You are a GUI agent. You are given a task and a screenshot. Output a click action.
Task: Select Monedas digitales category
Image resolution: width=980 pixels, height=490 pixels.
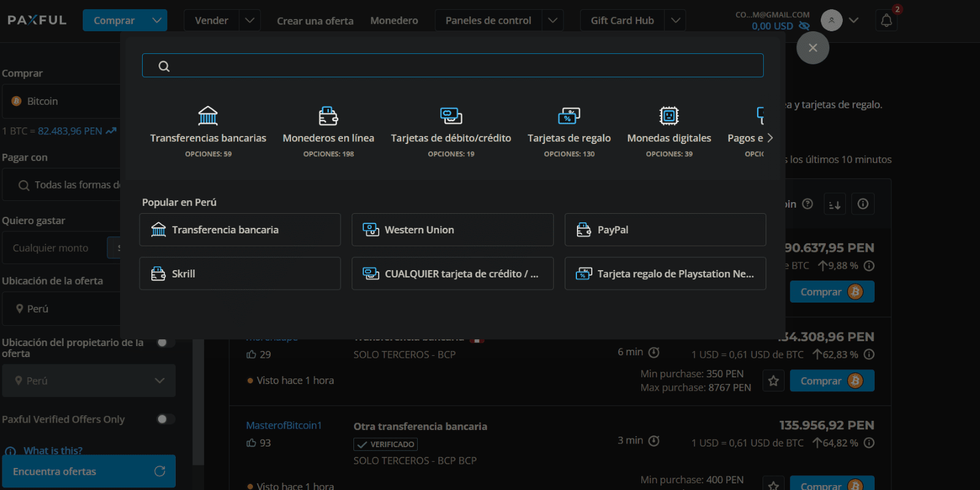point(669,132)
